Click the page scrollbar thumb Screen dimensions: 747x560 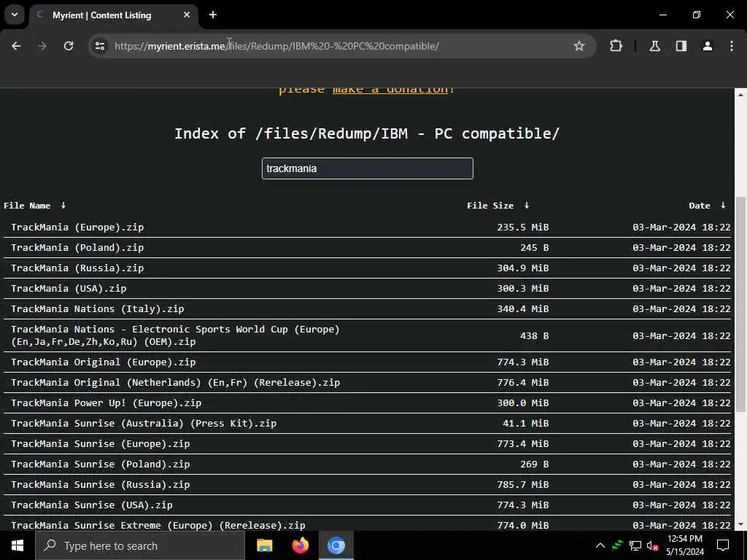(x=740, y=305)
